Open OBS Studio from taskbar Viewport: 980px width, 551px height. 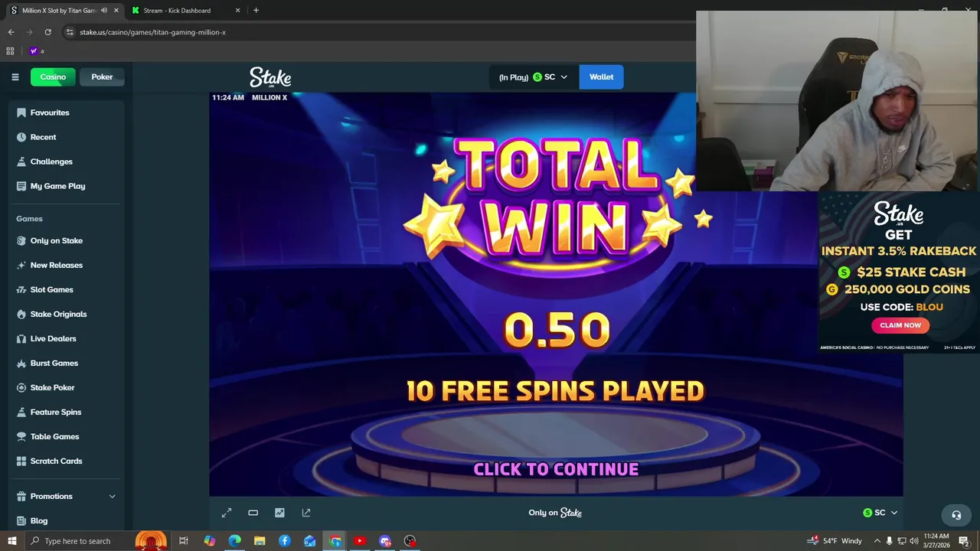410,541
